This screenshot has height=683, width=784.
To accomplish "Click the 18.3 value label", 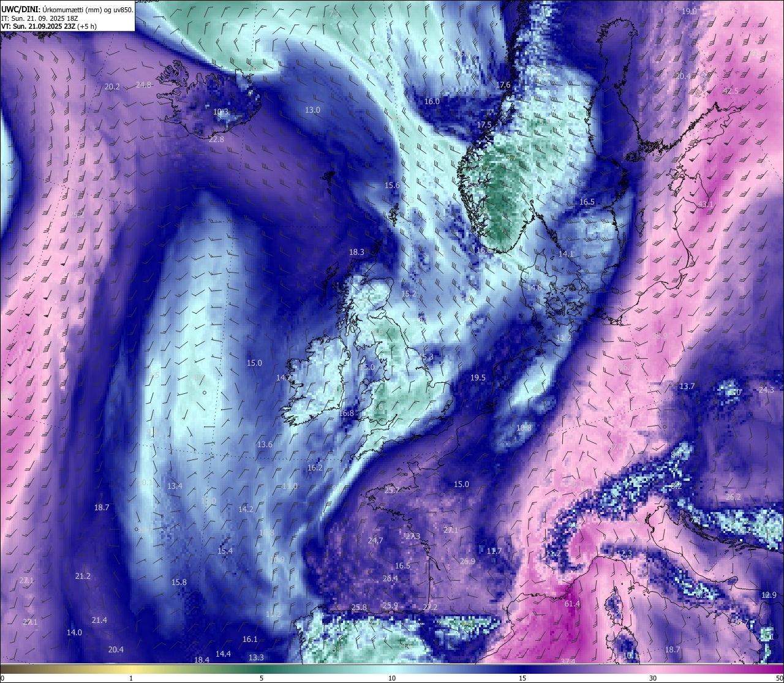I will 356,252.
